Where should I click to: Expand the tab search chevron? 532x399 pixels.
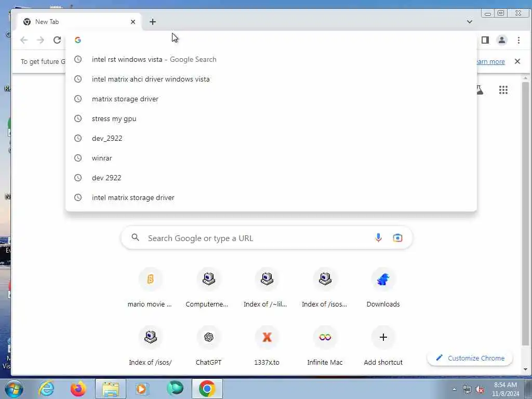coord(470,22)
